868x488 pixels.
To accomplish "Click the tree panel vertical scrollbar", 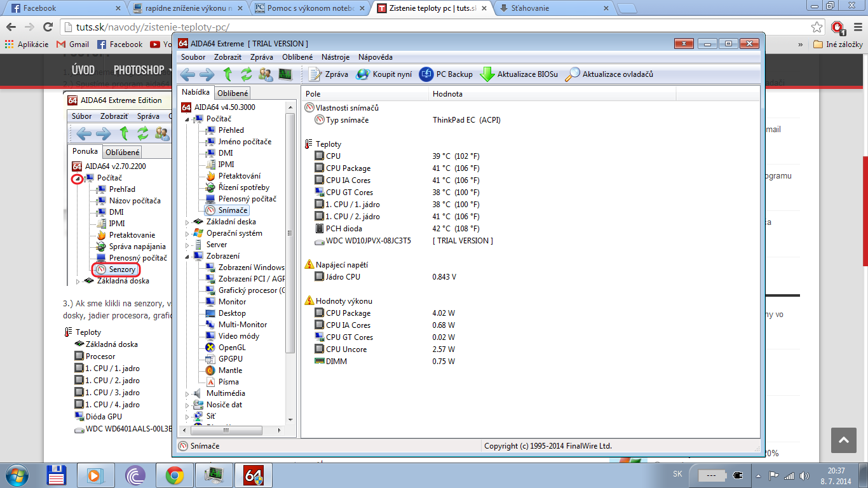I will tap(290, 232).
